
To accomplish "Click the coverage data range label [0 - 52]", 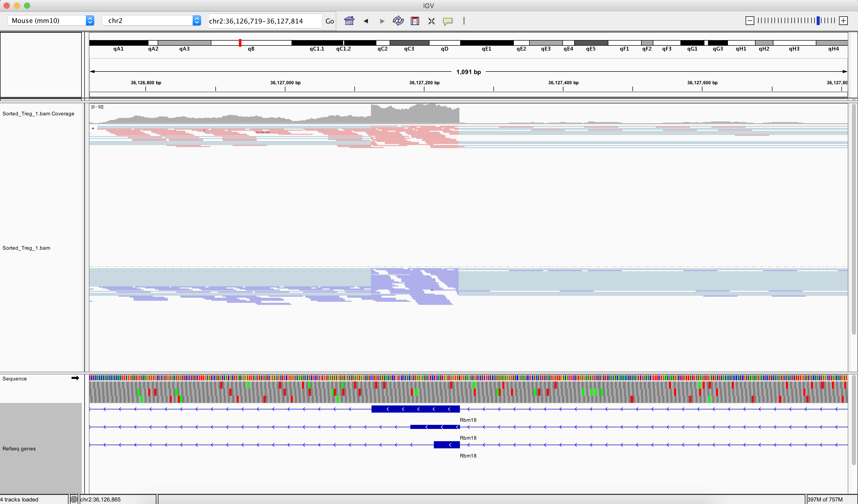I will point(97,107).
